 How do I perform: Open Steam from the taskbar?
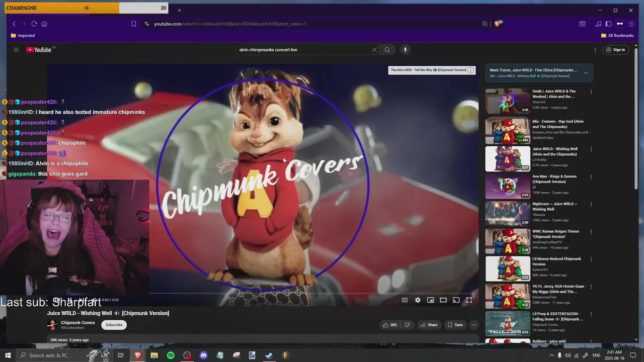(269, 355)
